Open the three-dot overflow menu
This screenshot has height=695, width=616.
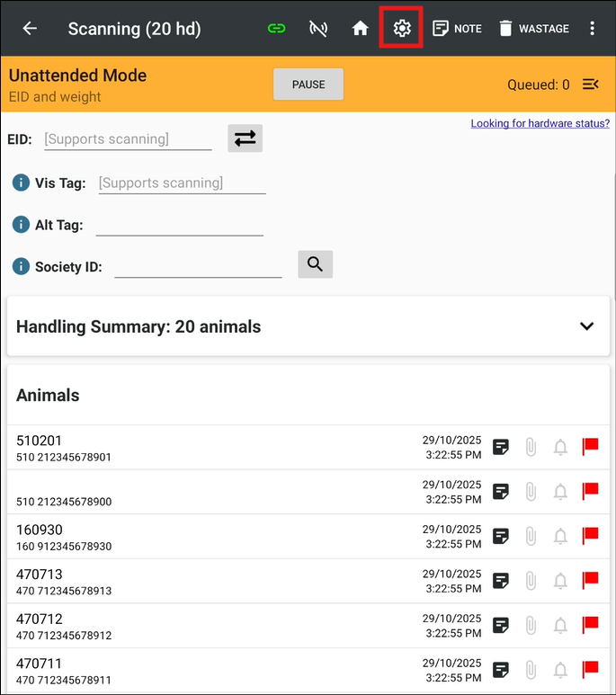click(x=592, y=28)
